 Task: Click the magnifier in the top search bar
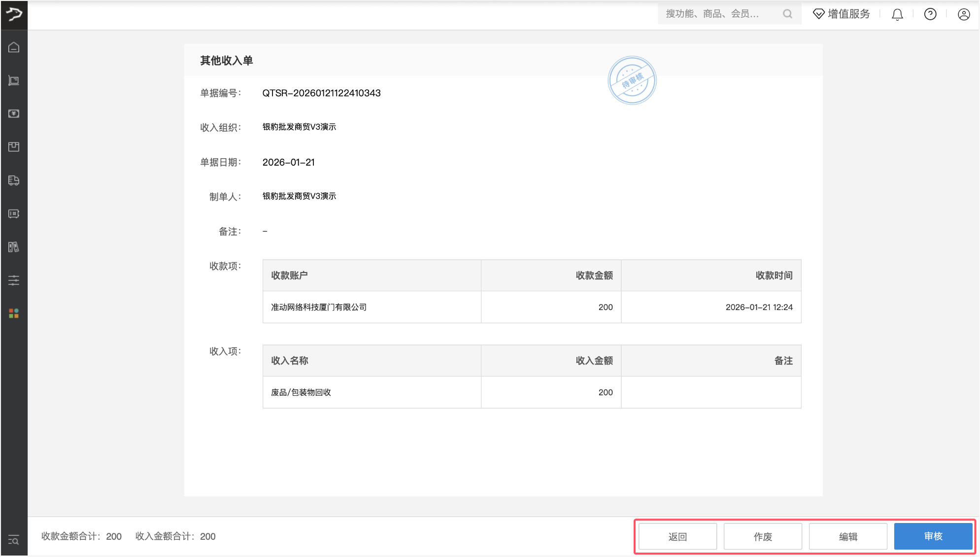coord(787,14)
